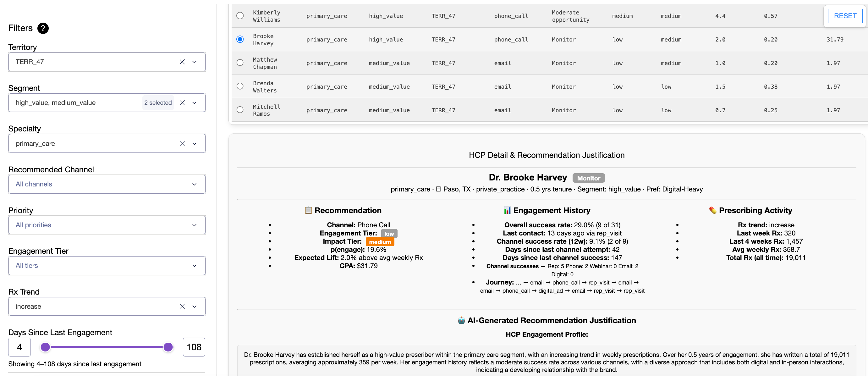Image resolution: width=868 pixels, height=376 pixels.
Task: Click the 'Showing 4–108 days since last engagement' text
Action: (75, 364)
